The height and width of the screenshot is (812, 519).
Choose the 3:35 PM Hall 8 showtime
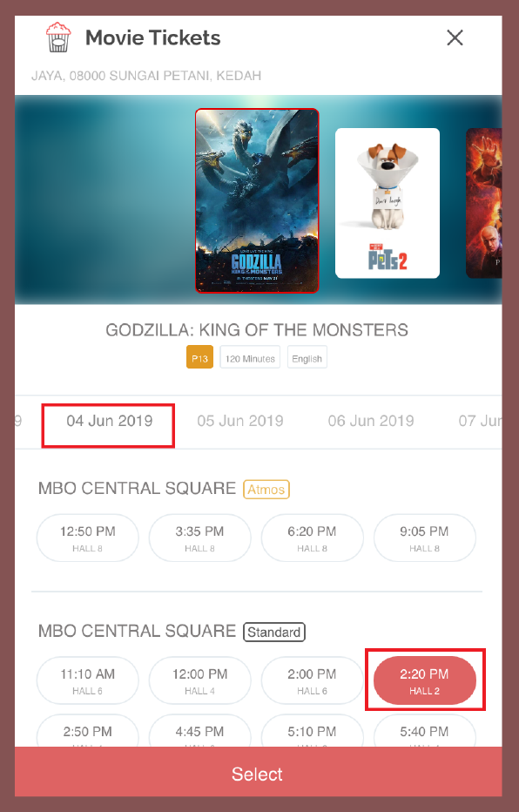pos(199,538)
